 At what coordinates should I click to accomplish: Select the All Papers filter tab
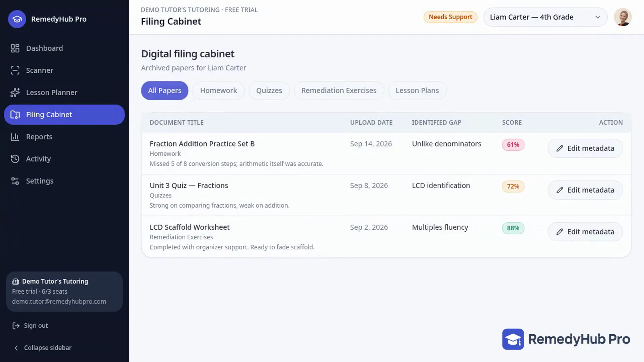pyautogui.click(x=165, y=90)
